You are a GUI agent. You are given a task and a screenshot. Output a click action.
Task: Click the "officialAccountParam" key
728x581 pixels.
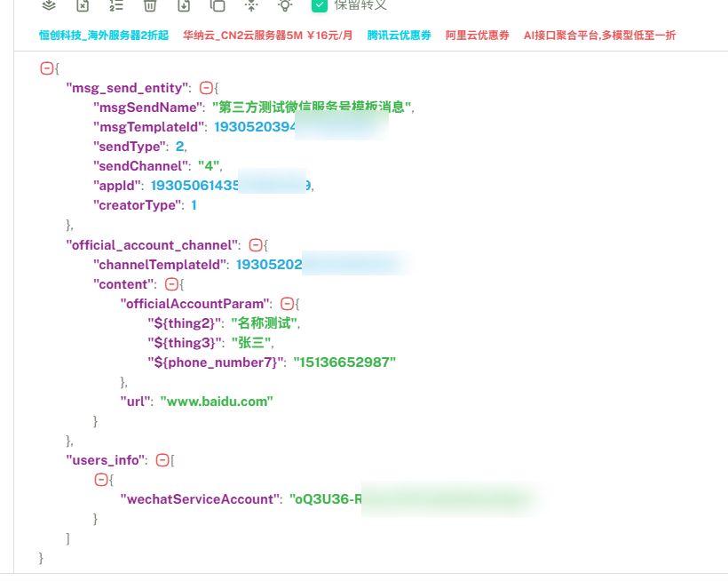coord(194,304)
